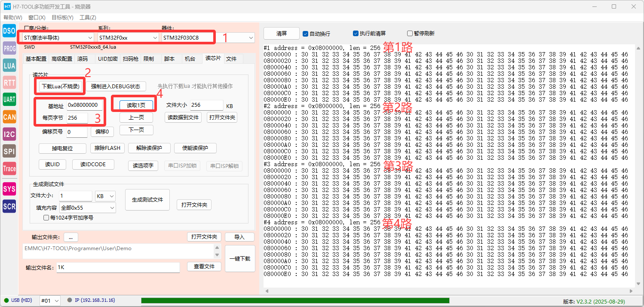Click 强制进入DEBUG状态 button
This screenshot has width=644, height=307.
click(116, 86)
